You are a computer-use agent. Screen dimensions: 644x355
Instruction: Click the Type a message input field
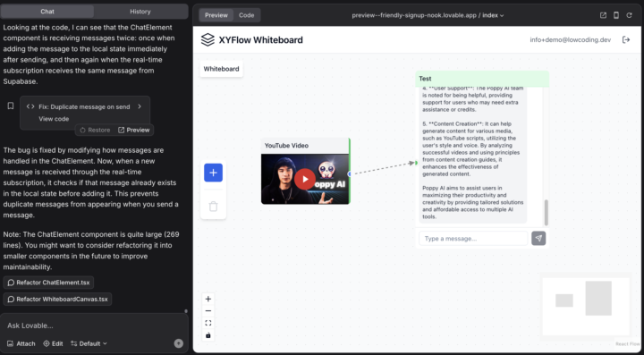[x=473, y=239]
